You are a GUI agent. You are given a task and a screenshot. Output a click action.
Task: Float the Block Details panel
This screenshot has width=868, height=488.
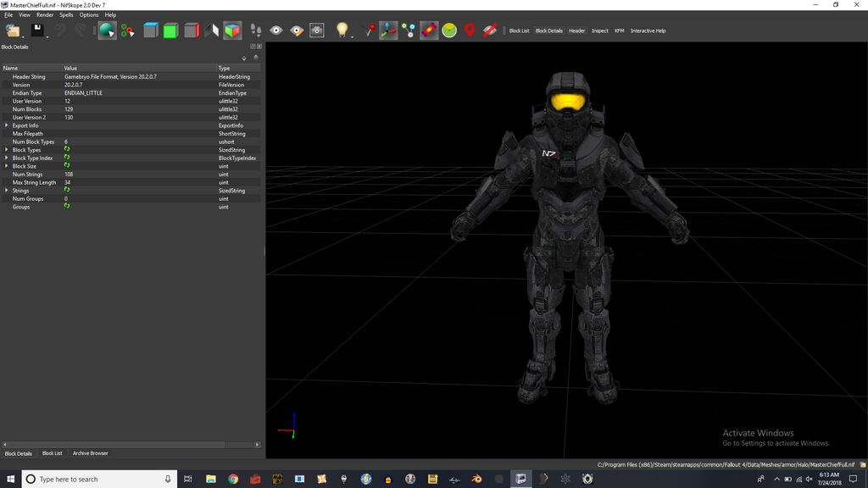pyautogui.click(x=253, y=47)
